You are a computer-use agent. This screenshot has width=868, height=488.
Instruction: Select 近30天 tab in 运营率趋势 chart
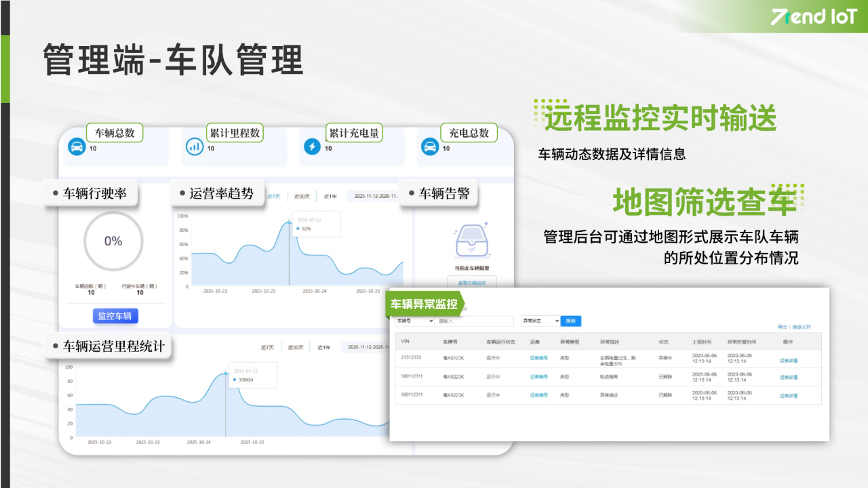(302, 197)
